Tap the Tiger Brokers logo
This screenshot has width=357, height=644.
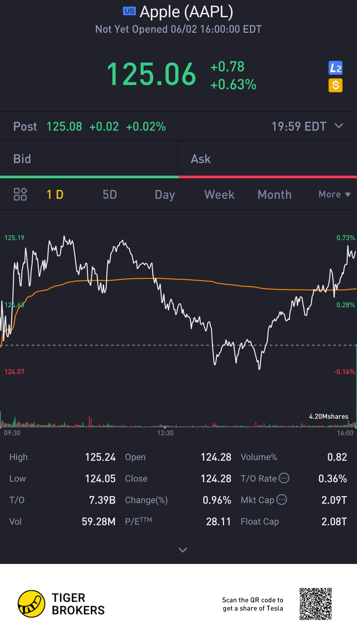[x=61, y=604]
